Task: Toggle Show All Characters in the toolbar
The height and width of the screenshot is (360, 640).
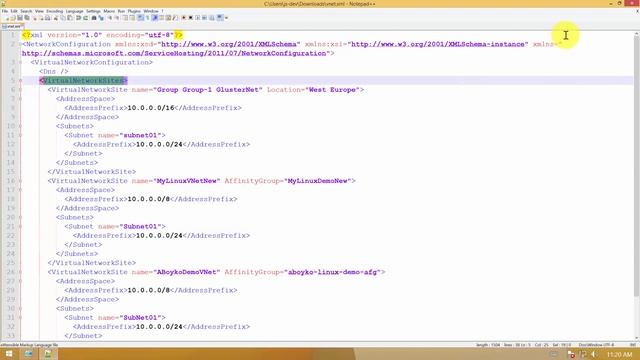Action: click(x=148, y=18)
